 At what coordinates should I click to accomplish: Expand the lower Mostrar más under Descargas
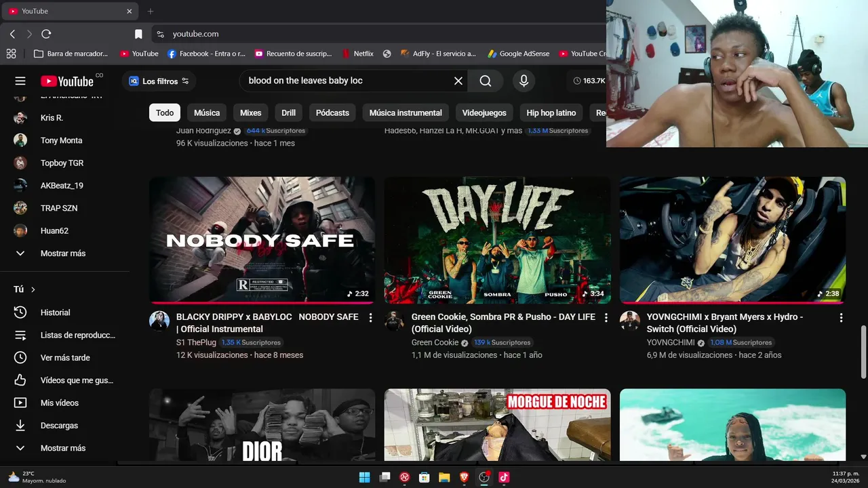(64, 448)
